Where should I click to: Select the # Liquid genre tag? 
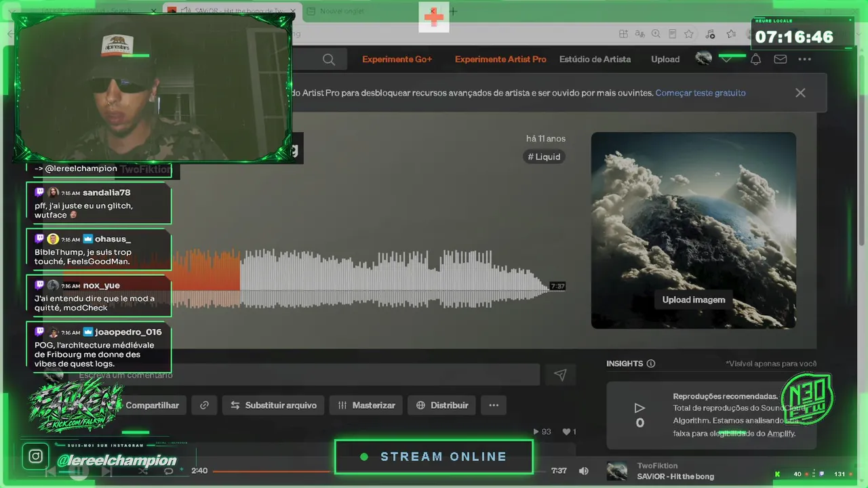(545, 157)
